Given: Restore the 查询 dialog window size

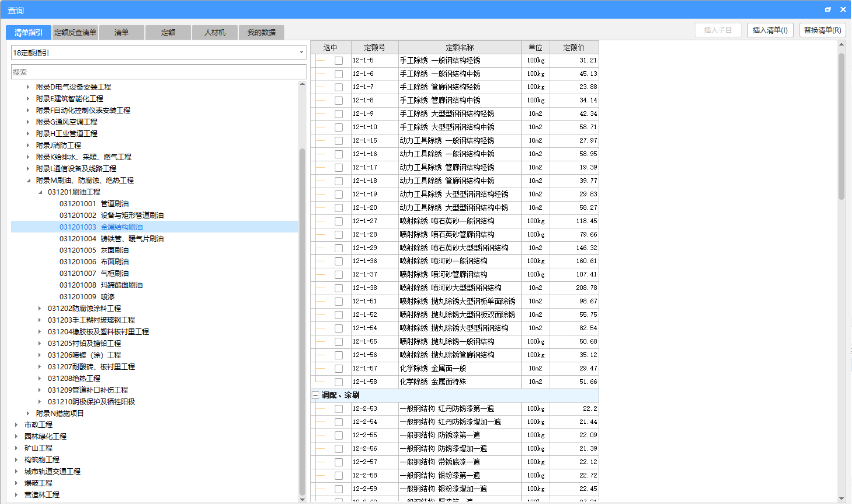Looking at the screenshot, I should click(x=828, y=10).
